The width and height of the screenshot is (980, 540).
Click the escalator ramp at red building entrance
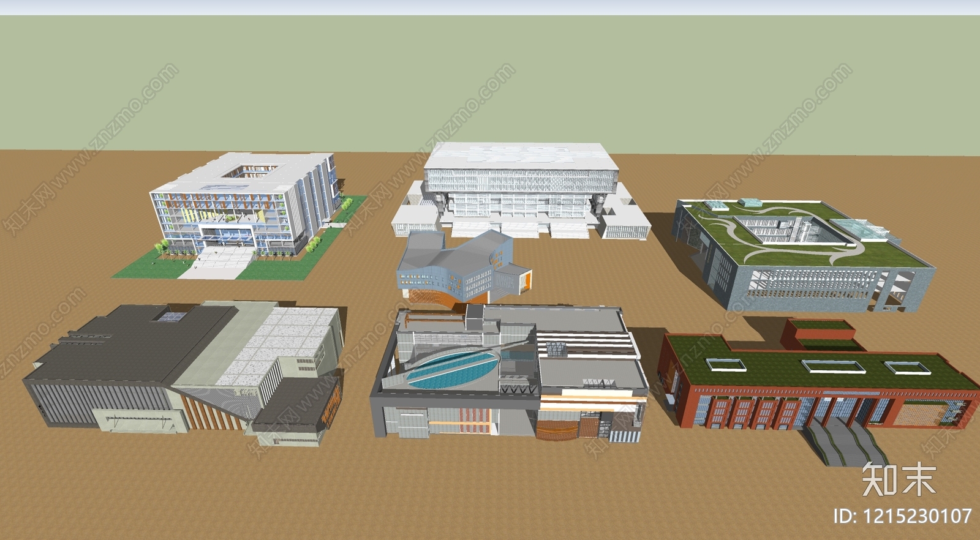845,444
